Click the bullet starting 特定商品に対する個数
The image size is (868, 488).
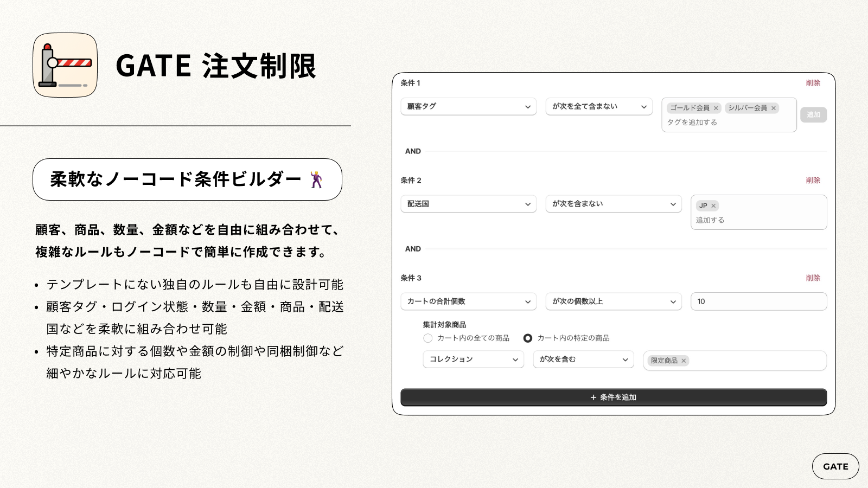pyautogui.click(x=195, y=362)
